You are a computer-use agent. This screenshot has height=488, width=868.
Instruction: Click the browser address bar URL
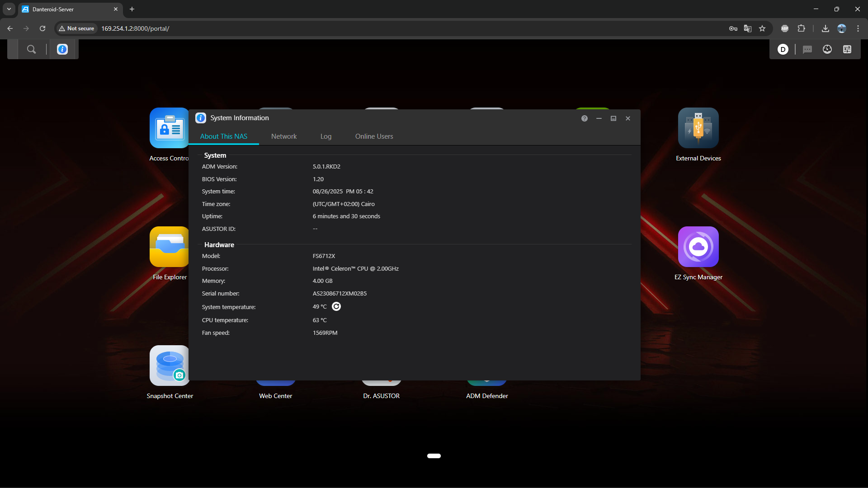135,28
